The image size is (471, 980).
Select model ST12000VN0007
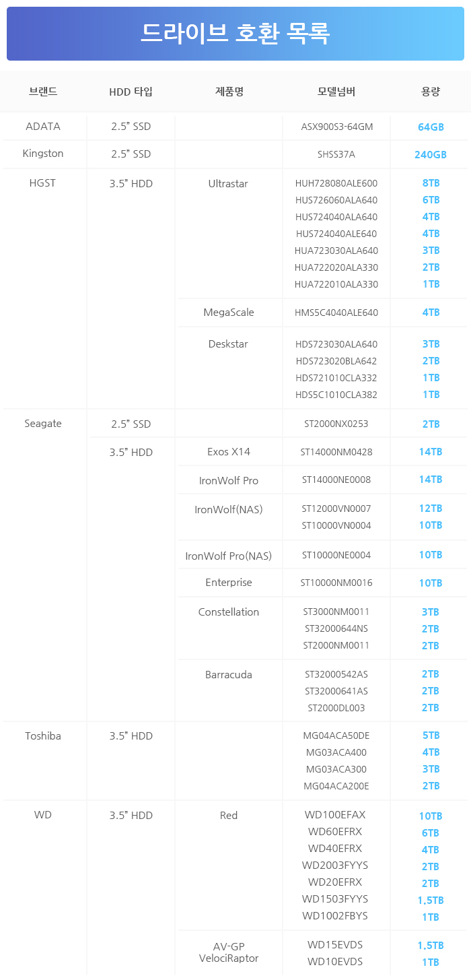pos(336,509)
